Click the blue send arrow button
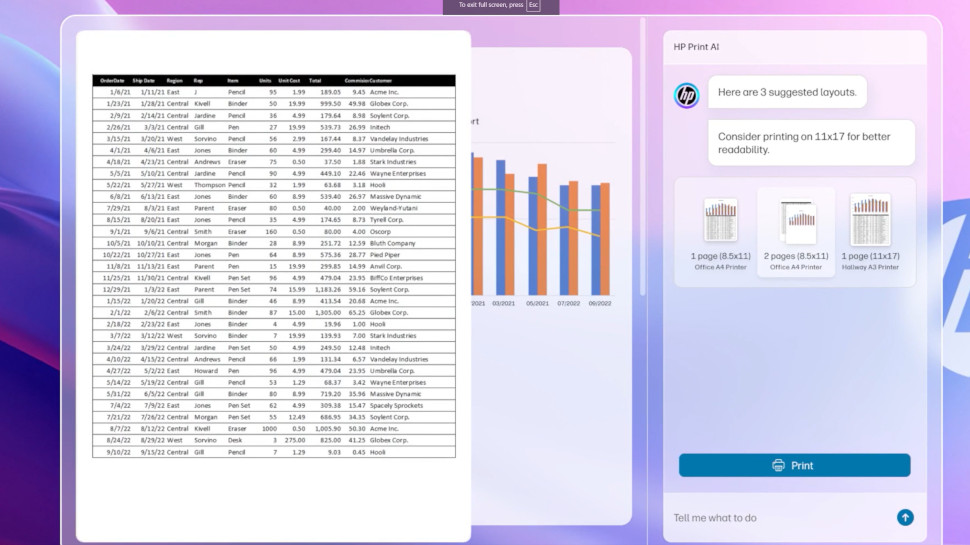This screenshot has width=970, height=545. (x=905, y=517)
